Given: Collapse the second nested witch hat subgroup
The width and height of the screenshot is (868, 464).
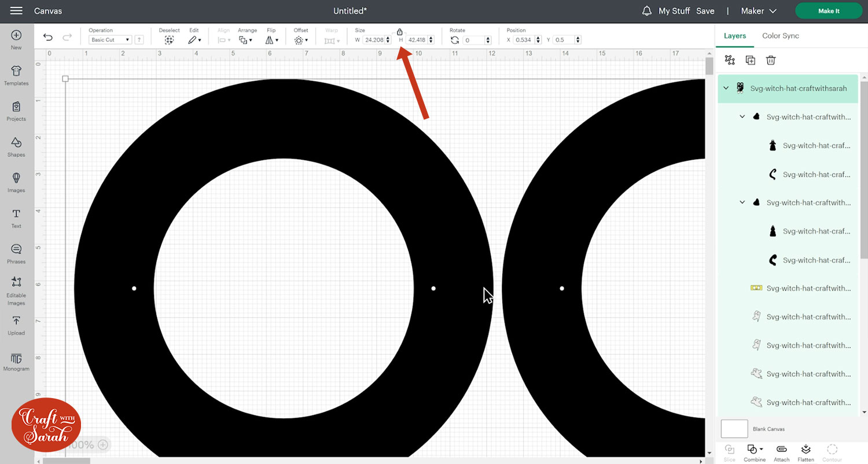Looking at the screenshot, I should pyautogui.click(x=742, y=202).
